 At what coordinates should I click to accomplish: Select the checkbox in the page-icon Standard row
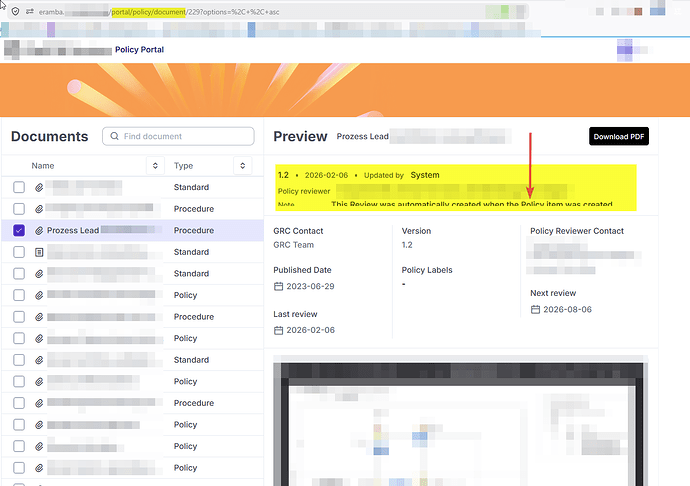coord(19,252)
